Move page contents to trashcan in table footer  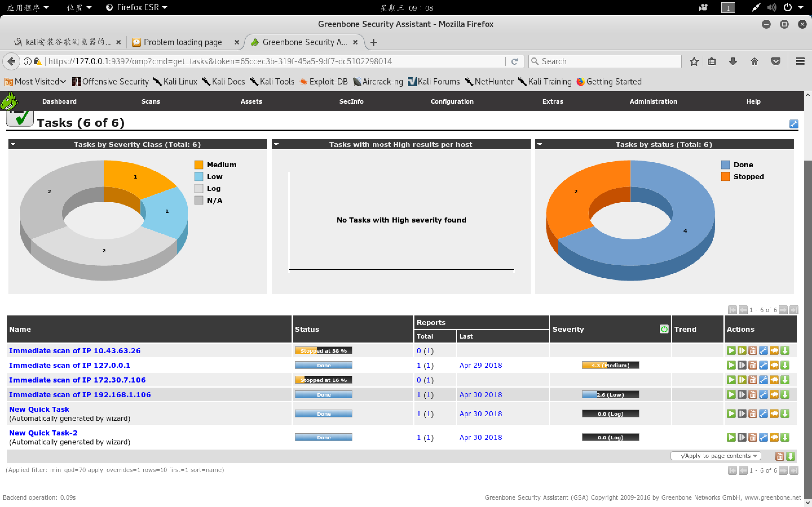[780, 456]
